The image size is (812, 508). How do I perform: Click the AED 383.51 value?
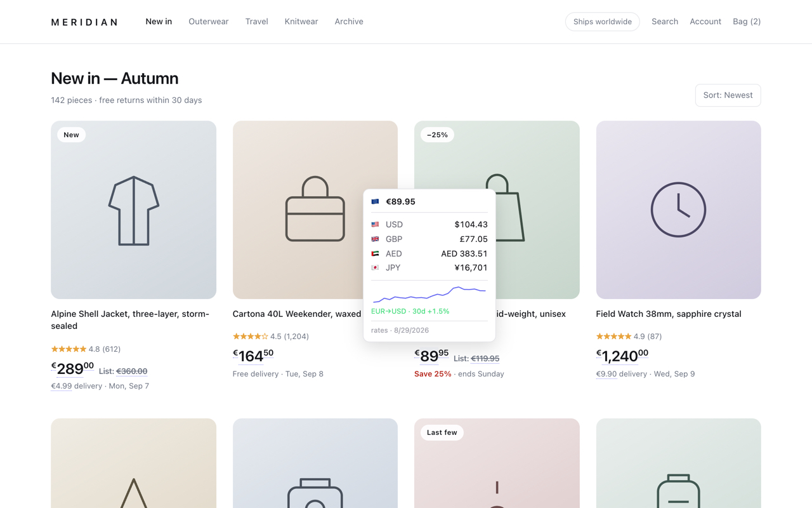pyautogui.click(x=464, y=254)
